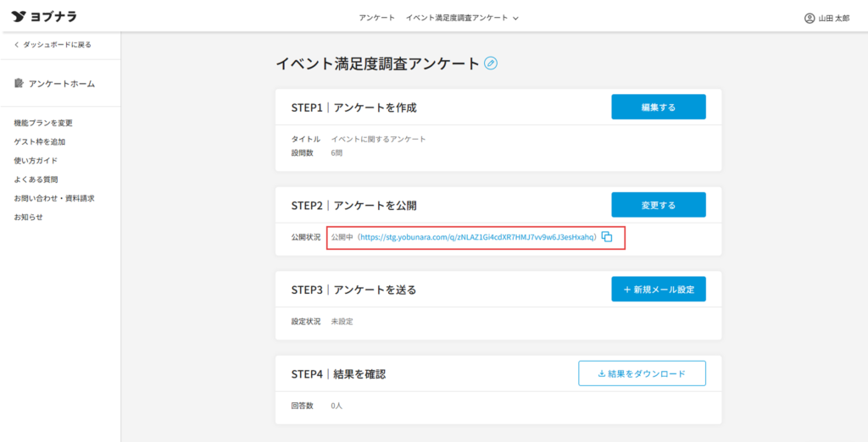Copy the public survey URL with copy icon
Image resolution: width=868 pixels, height=442 pixels.
[607, 237]
